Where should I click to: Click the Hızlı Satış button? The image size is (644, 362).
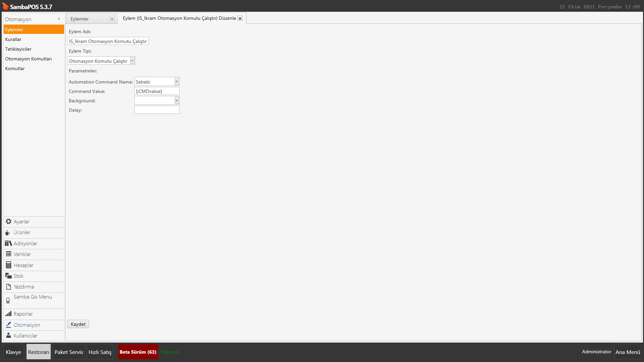100,352
